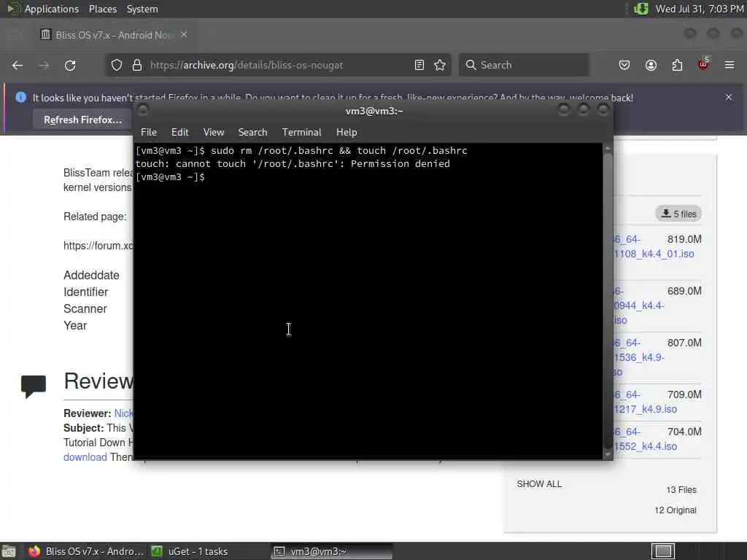Click the site security padlock icon
747x560 pixels.
(x=137, y=65)
